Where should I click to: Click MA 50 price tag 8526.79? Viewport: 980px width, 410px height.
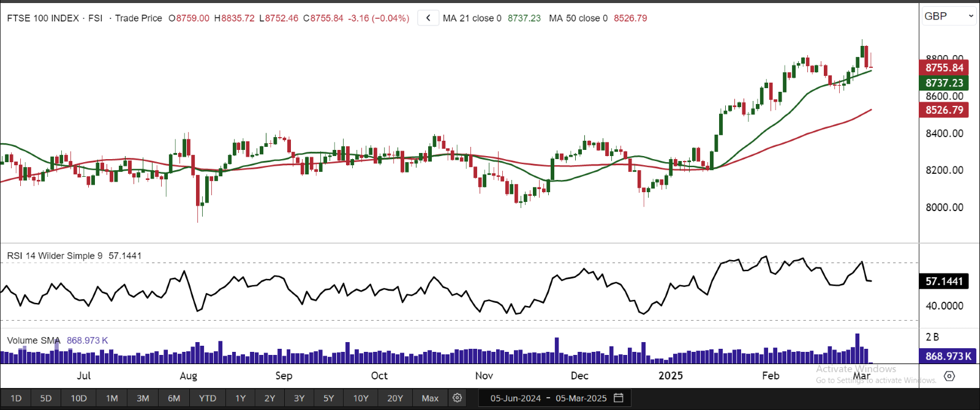coord(944,110)
